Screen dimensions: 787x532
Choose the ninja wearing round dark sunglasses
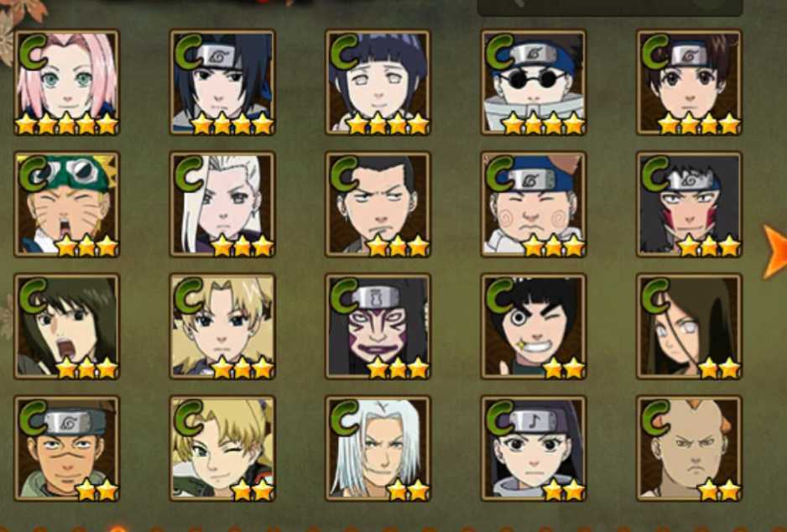click(x=534, y=82)
